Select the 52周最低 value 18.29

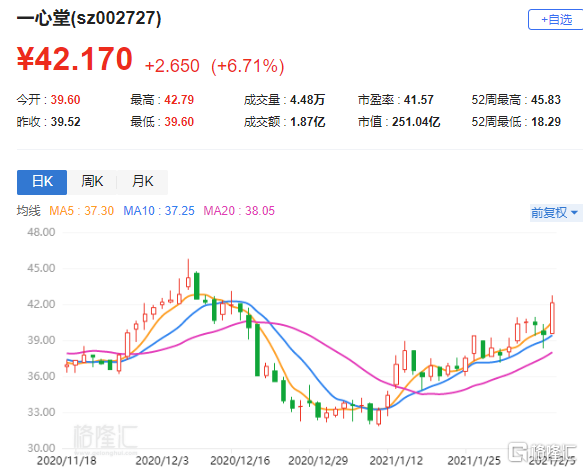(x=546, y=122)
